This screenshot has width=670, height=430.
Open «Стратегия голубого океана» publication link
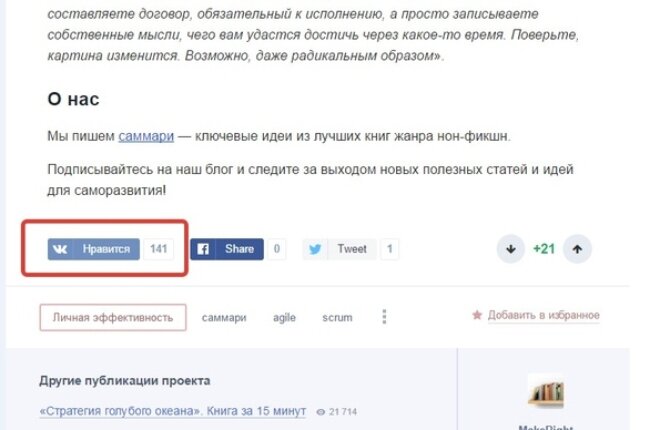173,411
